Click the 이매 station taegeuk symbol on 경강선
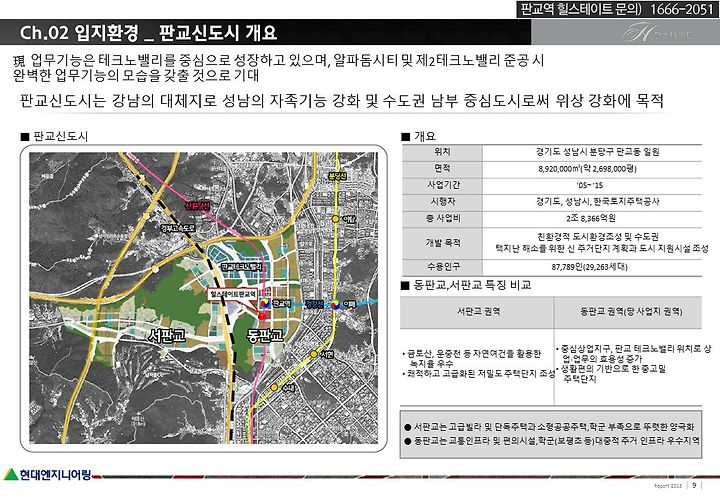Screen dimensions: 720x498 [336, 304]
